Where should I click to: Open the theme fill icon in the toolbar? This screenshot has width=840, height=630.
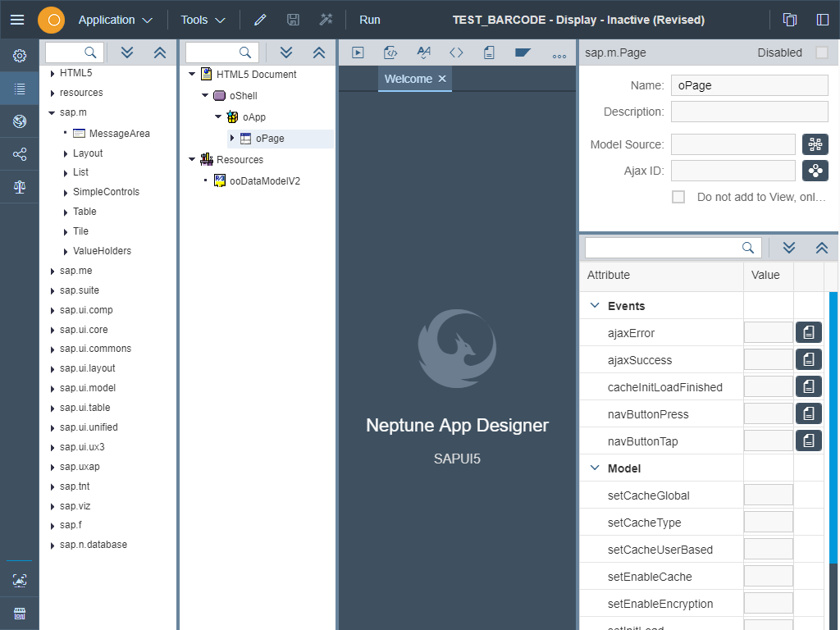pyautogui.click(x=522, y=52)
